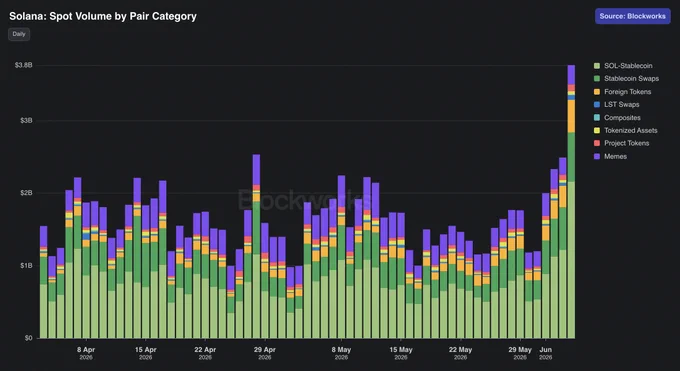The height and width of the screenshot is (371, 680).
Task: Toggle Foreign Tokens legend swatch
Action: [597, 92]
